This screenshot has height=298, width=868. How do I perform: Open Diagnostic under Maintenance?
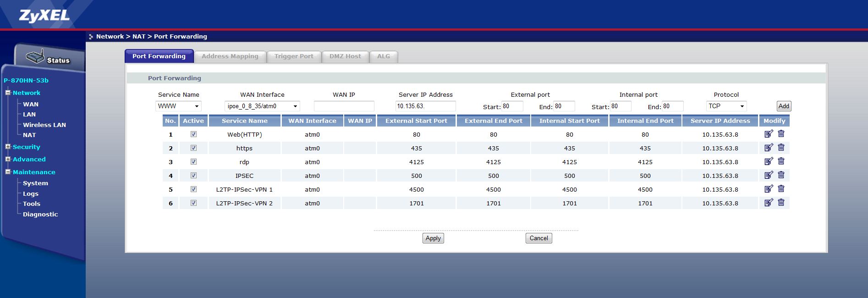pyautogui.click(x=40, y=214)
